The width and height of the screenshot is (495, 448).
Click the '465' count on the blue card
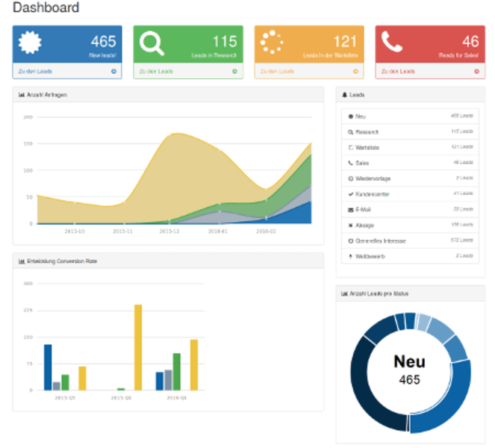[x=104, y=42]
